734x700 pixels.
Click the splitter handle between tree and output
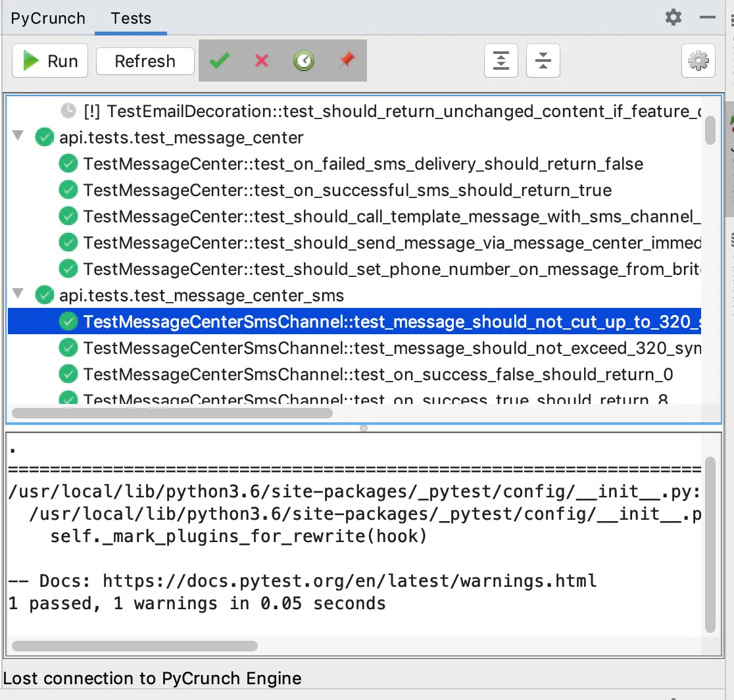point(364,428)
